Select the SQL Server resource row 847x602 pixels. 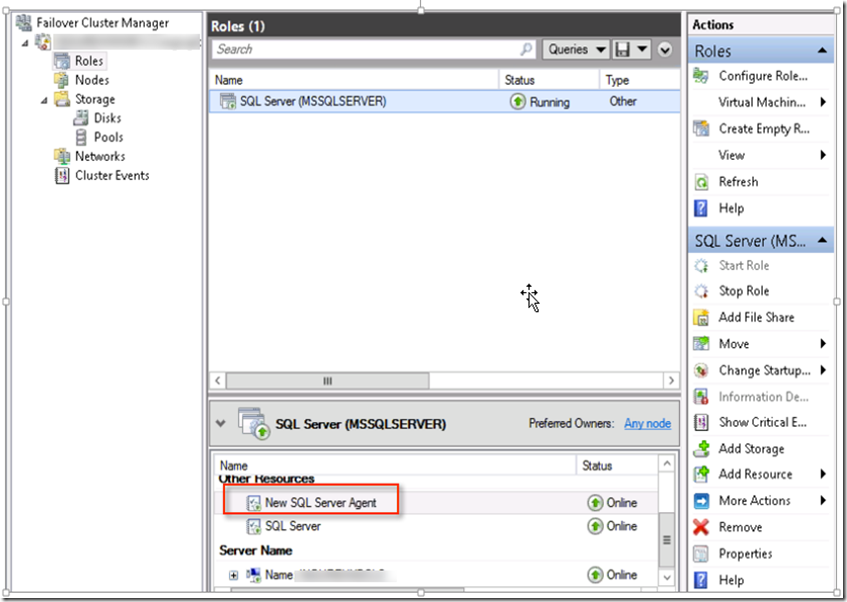tap(435, 526)
